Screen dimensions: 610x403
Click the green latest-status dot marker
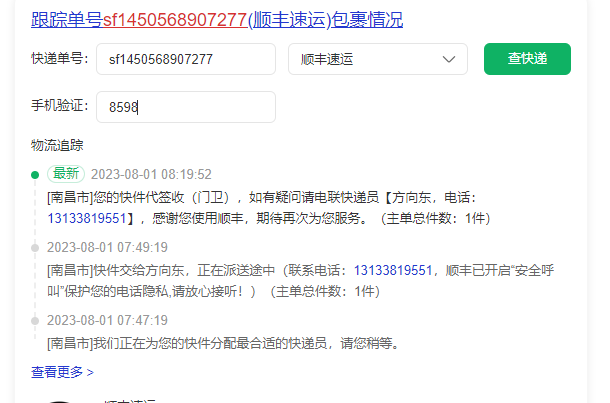[x=35, y=175]
